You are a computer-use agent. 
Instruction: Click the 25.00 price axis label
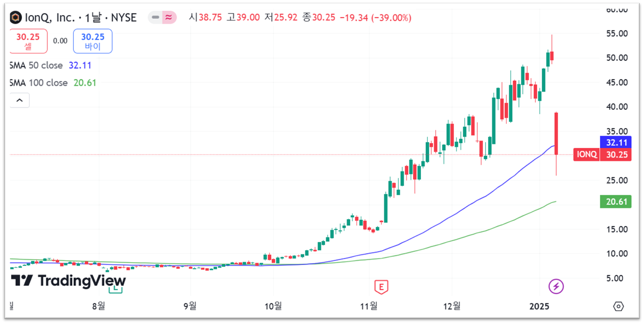pos(617,180)
